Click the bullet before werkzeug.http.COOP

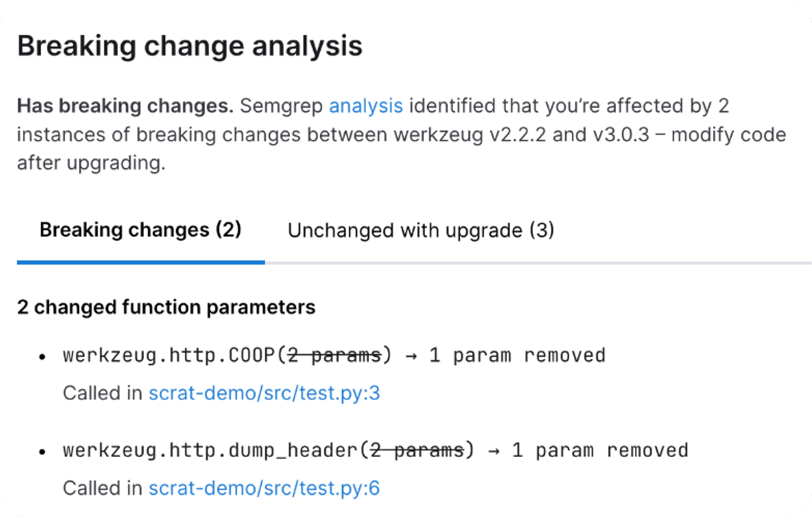point(42,357)
